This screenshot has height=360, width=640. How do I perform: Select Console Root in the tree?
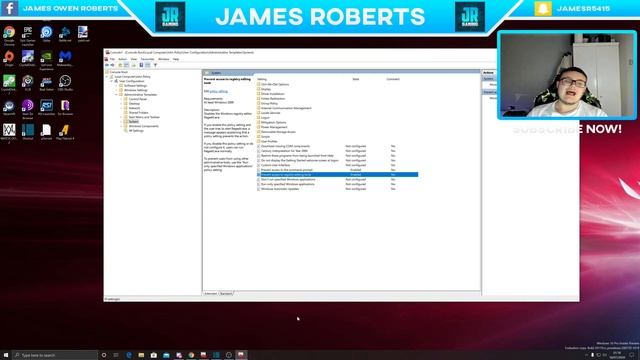(119, 72)
